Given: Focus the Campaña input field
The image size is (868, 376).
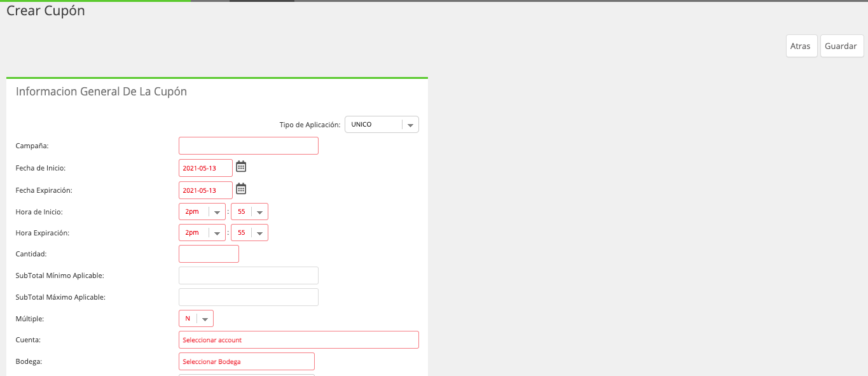Looking at the screenshot, I should [x=249, y=146].
